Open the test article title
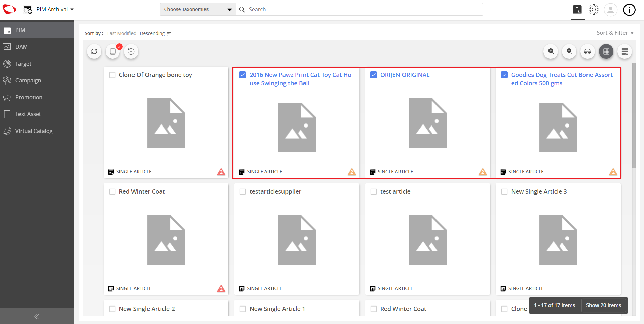The width and height of the screenshot is (644, 324). coord(395,192)
